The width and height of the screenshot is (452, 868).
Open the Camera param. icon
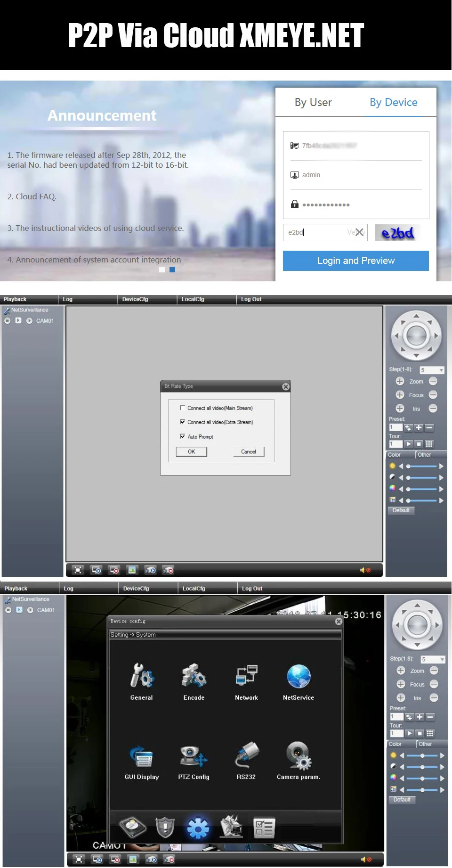[x=299, y=756]
